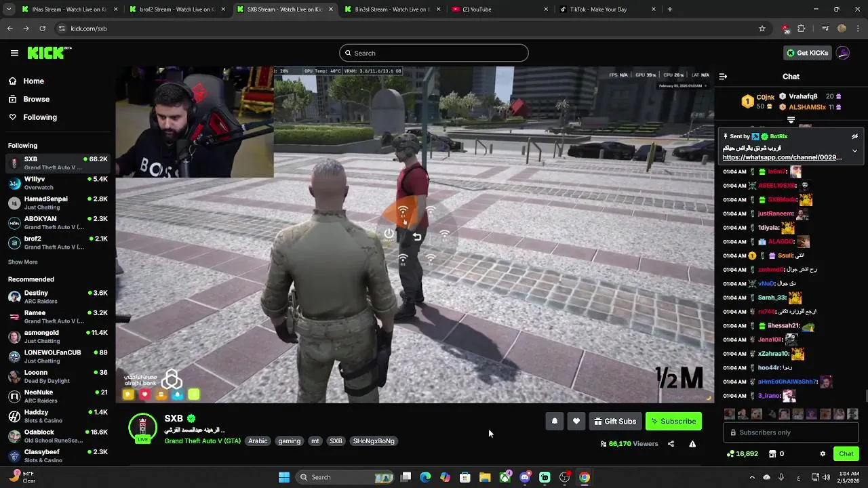Click the channel points balance 16,892
Viewport: 868px width, 488px height.
pyautogui.click(x=742, y=454)
